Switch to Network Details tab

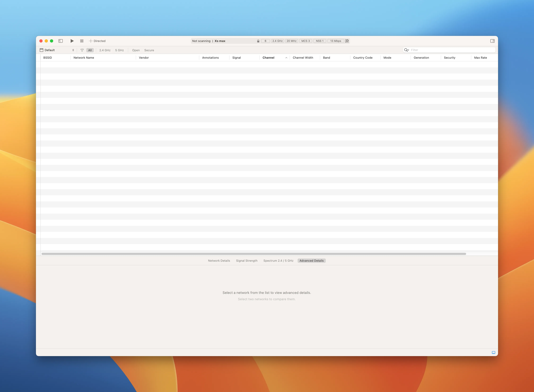[x=219, y=260]
